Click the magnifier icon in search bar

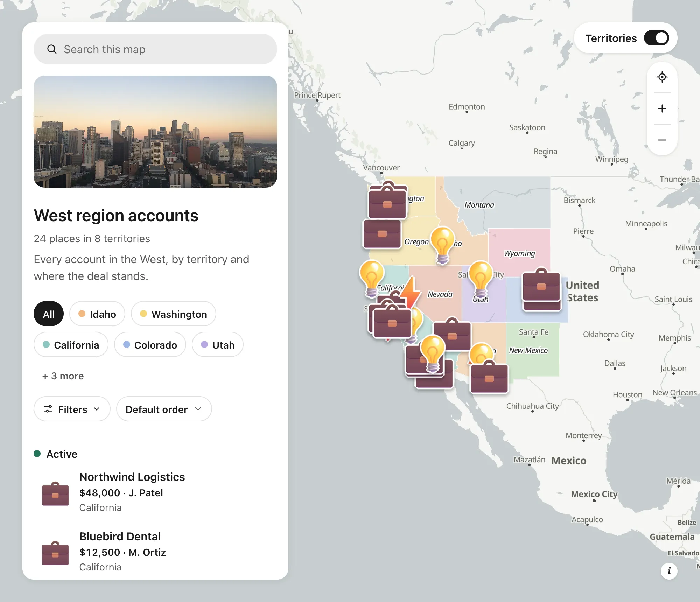pyautogui.click(x=52, y=49)
